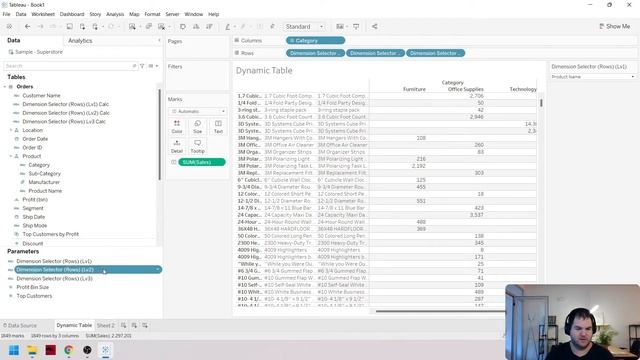The width and height of the screenshot is (640, 360).
Task: Click the Sort Descending toolbar icon
Action: coord(209,27)
